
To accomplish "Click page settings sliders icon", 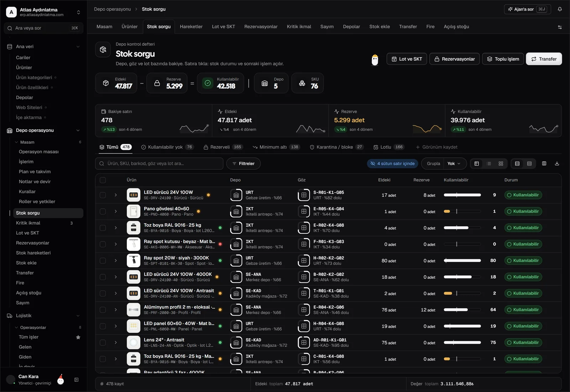I will click(560, 27).
